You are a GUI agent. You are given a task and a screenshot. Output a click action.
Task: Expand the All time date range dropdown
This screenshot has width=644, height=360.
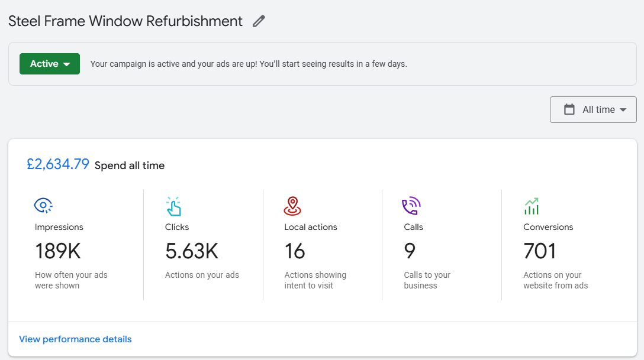coord(593,109)
